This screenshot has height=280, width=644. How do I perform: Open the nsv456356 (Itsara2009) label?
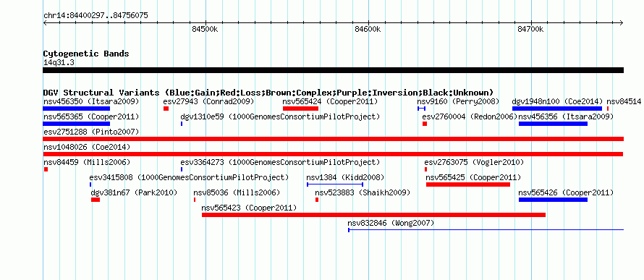(x=566, y=117)
